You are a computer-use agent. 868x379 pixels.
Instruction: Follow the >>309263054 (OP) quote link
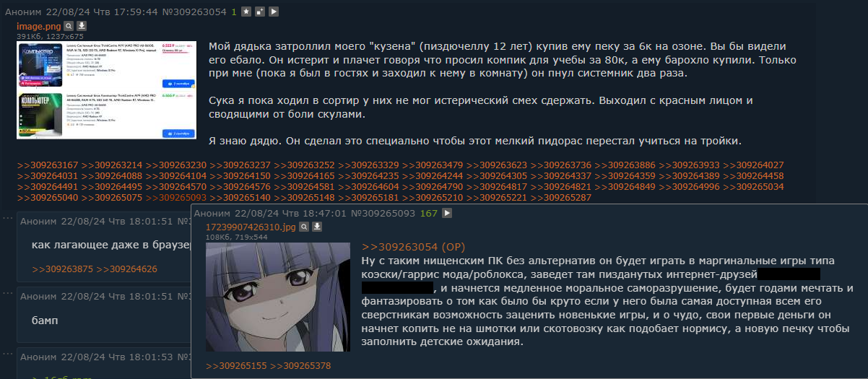(414, 246)
